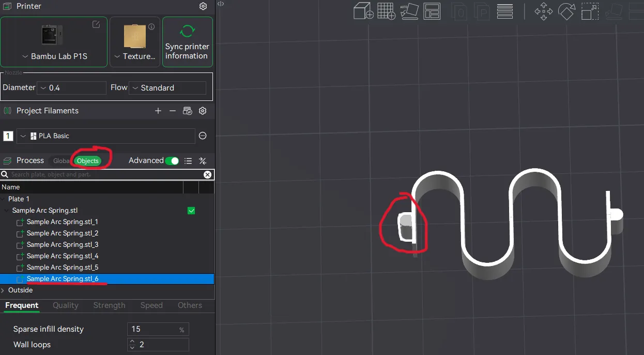644x355 pixels.
Task: Switch to the Others tab
Action: click(x=190, y=305)
